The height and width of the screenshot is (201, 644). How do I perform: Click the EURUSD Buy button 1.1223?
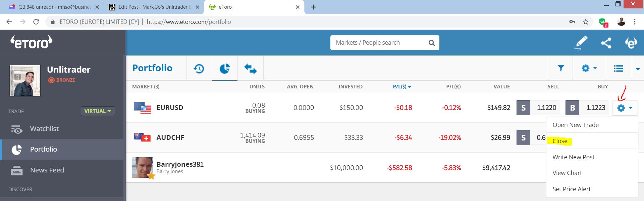(587, 108)
